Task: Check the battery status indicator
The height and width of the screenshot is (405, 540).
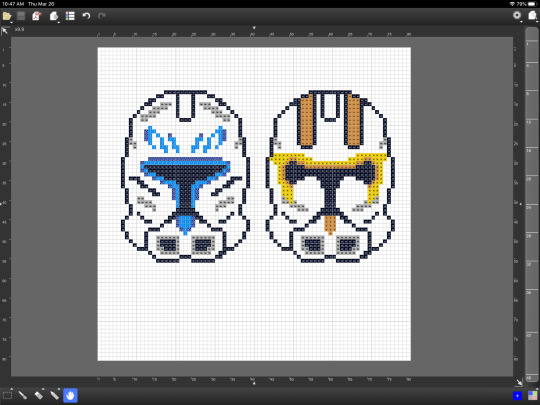Action: click(x=533, y=4)
